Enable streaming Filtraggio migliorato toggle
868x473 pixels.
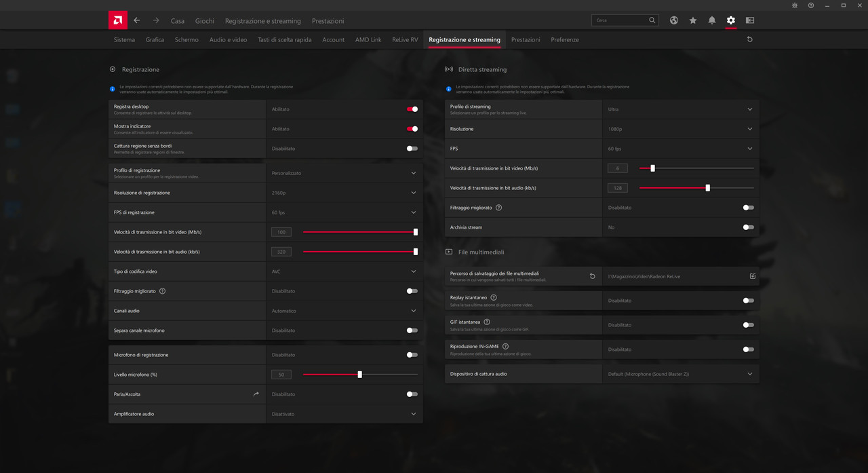(x=749, y=208)
